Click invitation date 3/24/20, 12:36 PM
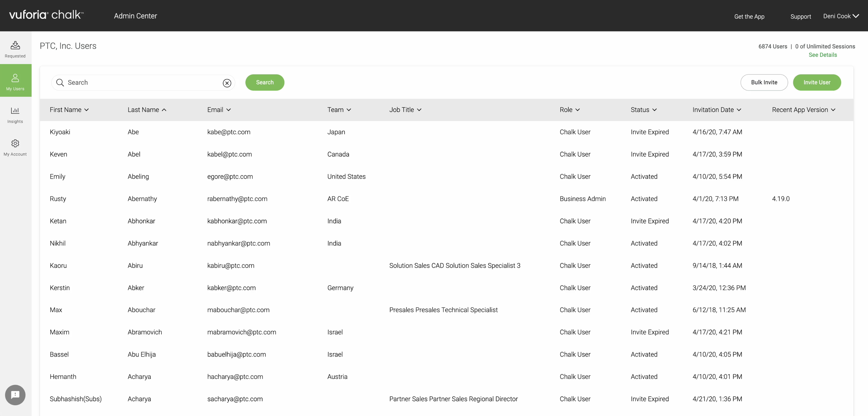This screenshot has width=868, height=416. coord(719,288)
